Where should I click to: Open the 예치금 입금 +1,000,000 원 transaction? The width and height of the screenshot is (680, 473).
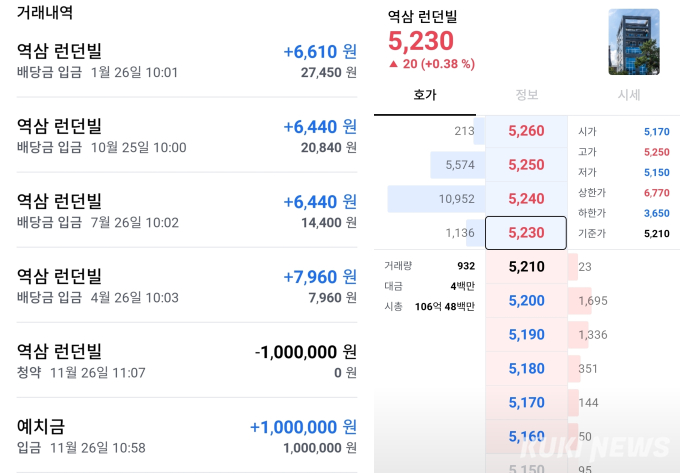(187, 435)
